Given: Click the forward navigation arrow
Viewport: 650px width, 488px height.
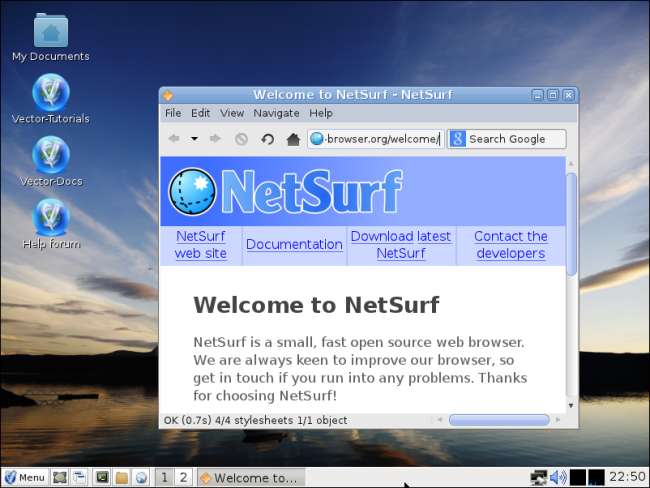Looking at the screenshot, I should point(215,139).
